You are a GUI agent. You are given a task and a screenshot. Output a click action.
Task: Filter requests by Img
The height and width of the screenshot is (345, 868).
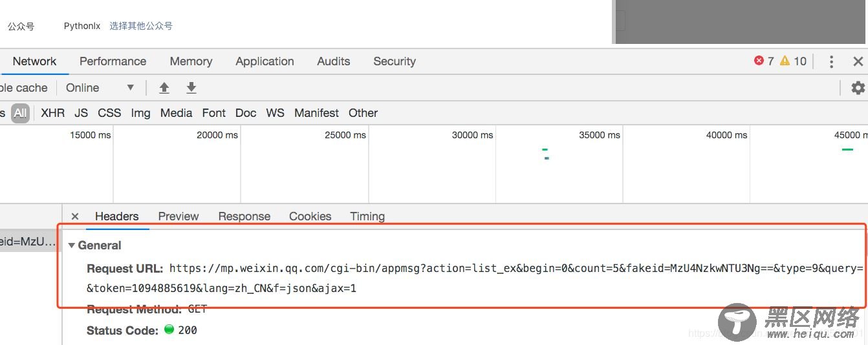(140, 113)
